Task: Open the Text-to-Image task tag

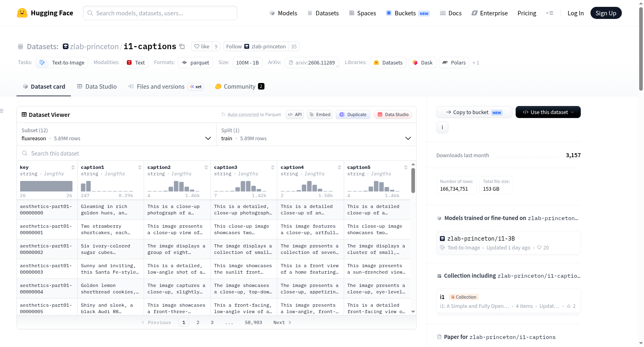Action: click(62, 62)
